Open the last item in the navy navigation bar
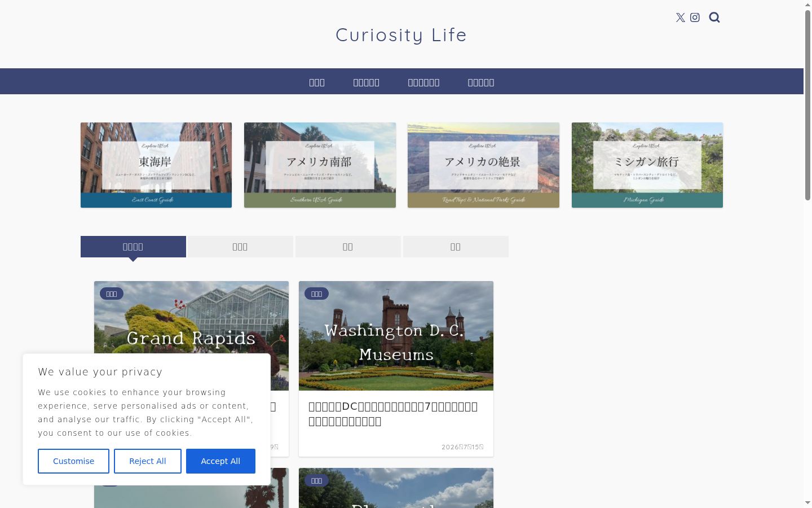 click(x=481, y=82)
